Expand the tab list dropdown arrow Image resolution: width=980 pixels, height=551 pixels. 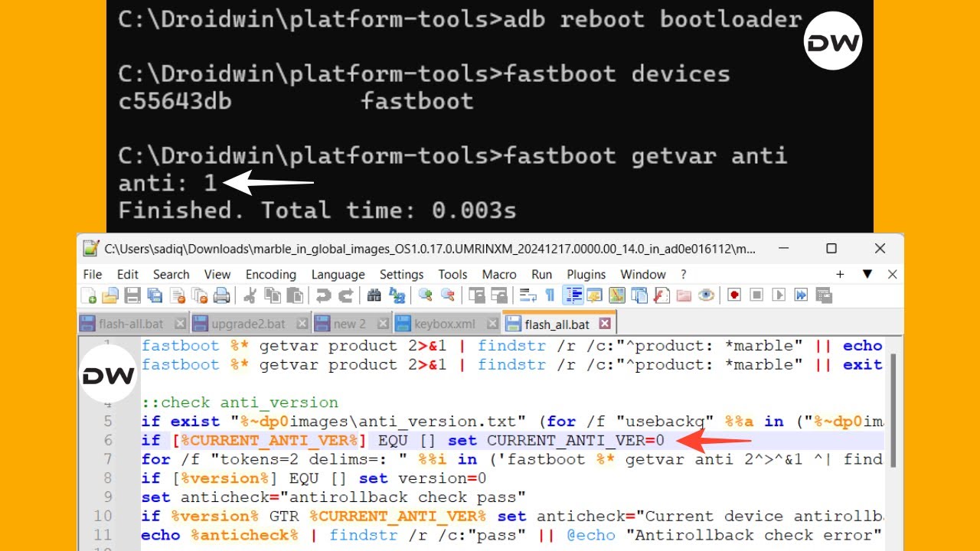[x=867, y=274]
